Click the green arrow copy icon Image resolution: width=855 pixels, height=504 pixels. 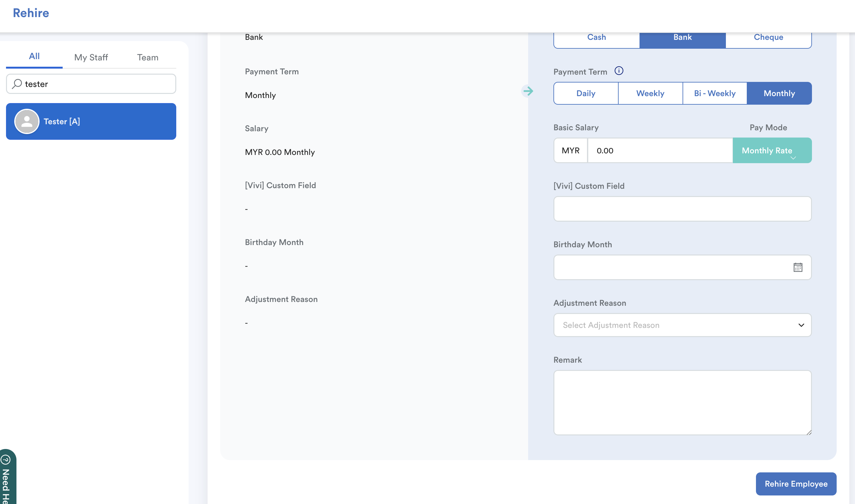[x=528, y=91]
